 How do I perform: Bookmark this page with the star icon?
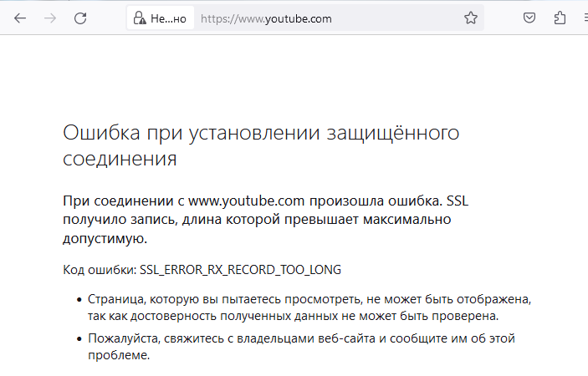point(471,18)
